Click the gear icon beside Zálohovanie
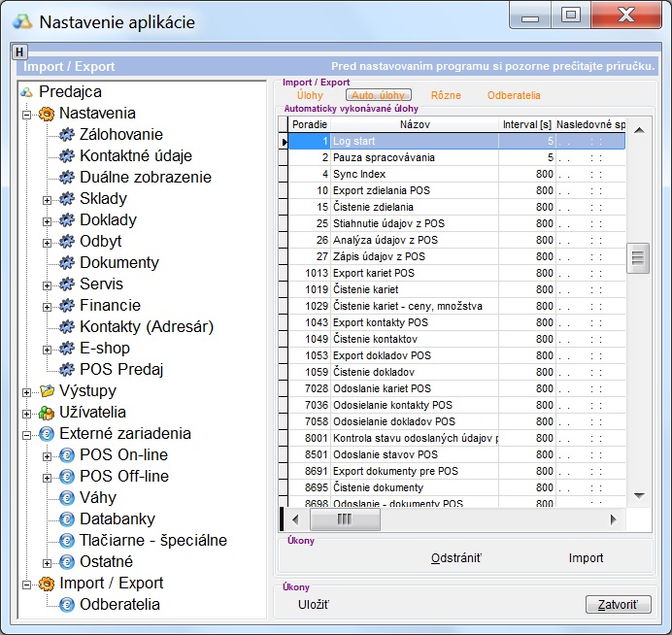Viewport: 672px width, 635px height. 67,135
